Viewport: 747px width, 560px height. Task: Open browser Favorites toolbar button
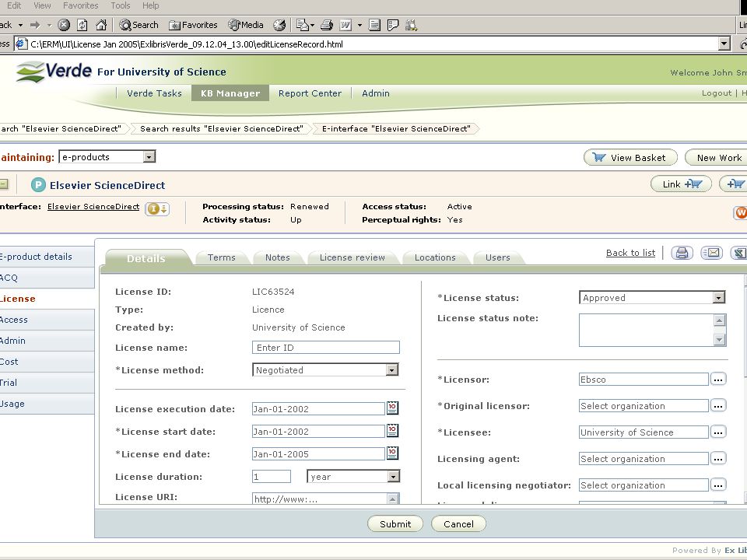(x=194, y=25)
